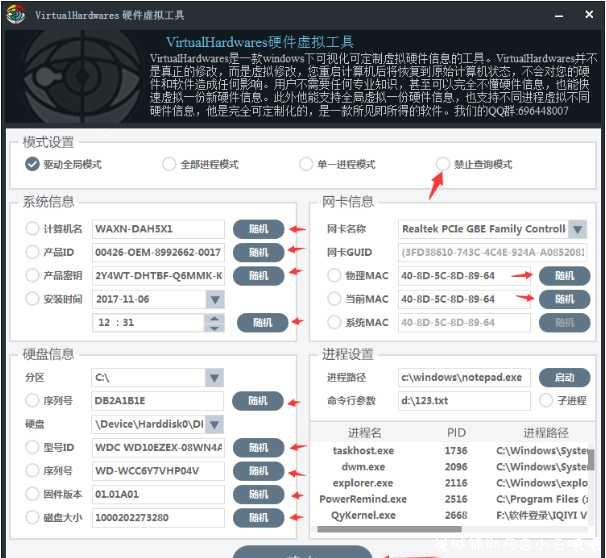This screenshot has height=558, width=606.
Task: Open the 网卡名称 Realtek dropdown arrow
Action: pos(578,229)
